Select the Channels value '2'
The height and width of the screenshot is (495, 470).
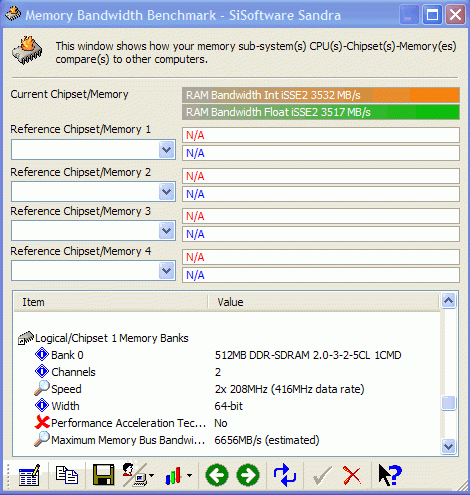tap(218, 372)
